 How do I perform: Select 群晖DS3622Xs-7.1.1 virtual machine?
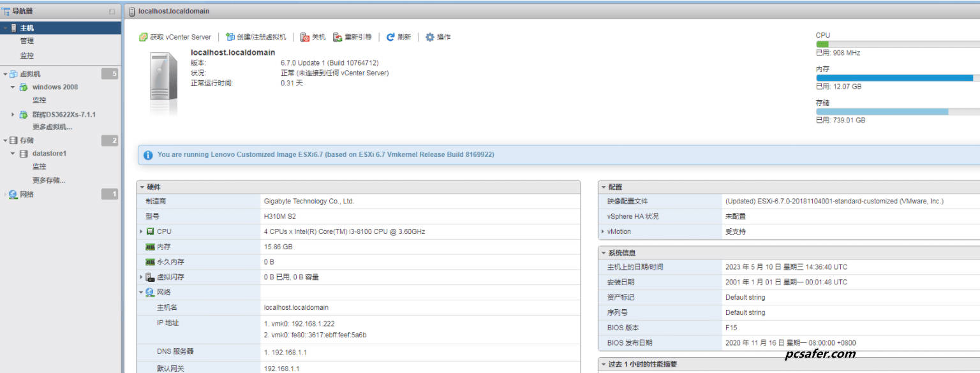pos(64,115)
